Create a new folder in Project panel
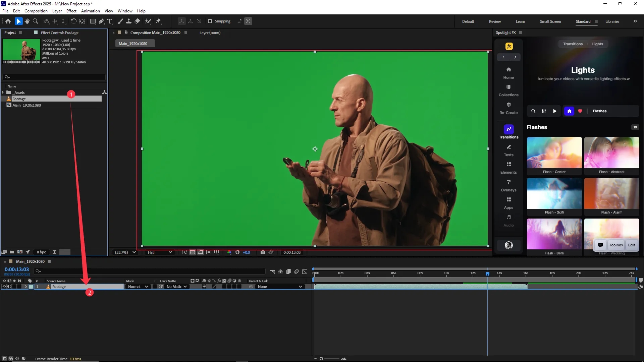Viewport: 644px width, 362px height. coord(12,252)
